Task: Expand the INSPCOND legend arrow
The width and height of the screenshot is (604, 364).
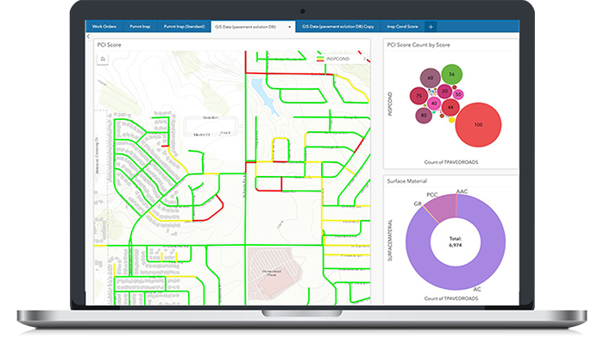Action: coord(362,59)
